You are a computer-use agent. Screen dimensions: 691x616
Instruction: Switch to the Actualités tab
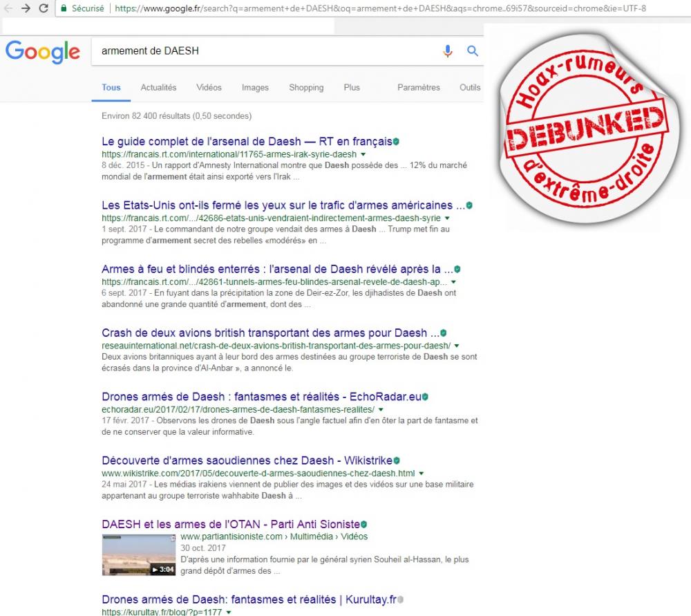(x=158, y=87)
